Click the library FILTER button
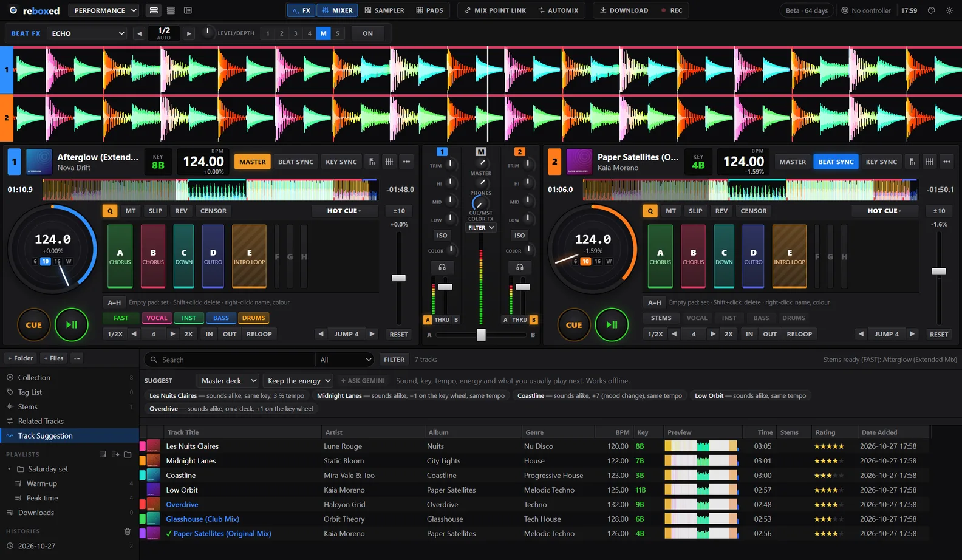Image resolution: width=962 pixels, height=560 pixels. coord(394,360)
